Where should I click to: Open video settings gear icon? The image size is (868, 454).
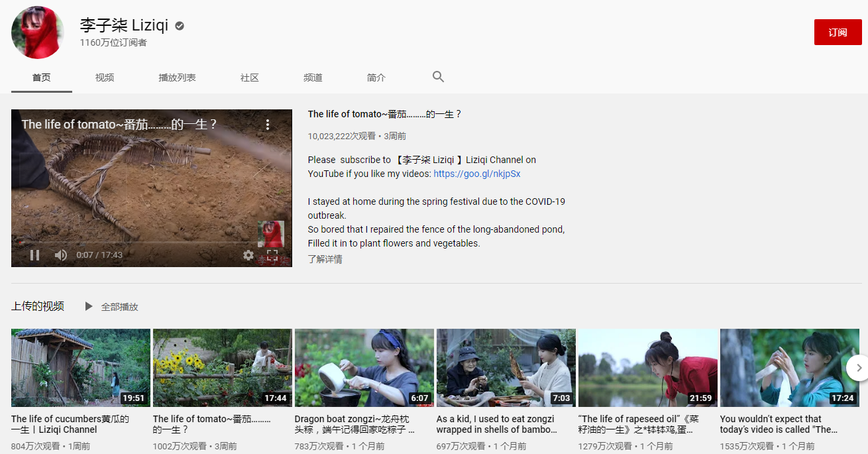click(248, 255)
